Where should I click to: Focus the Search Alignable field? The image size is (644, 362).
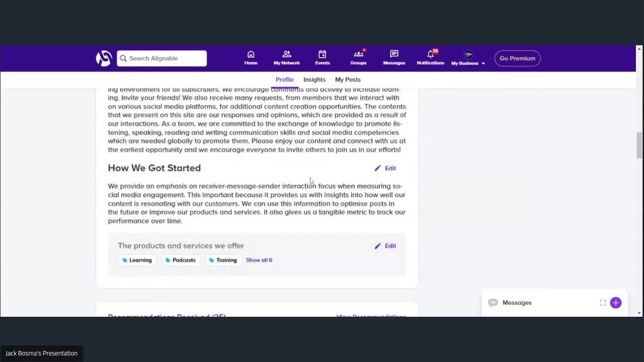162,58
